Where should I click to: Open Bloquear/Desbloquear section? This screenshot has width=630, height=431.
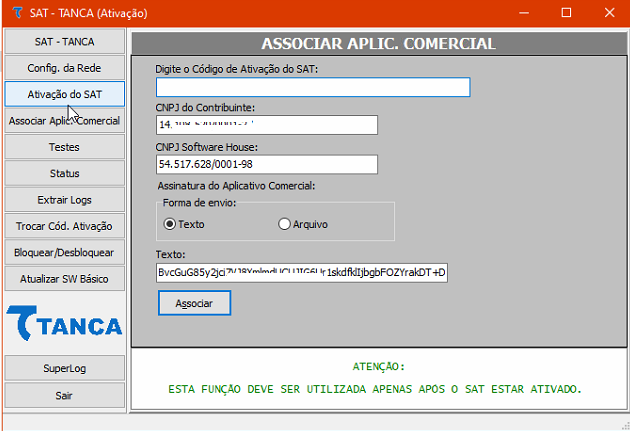(x=64, y=253)
